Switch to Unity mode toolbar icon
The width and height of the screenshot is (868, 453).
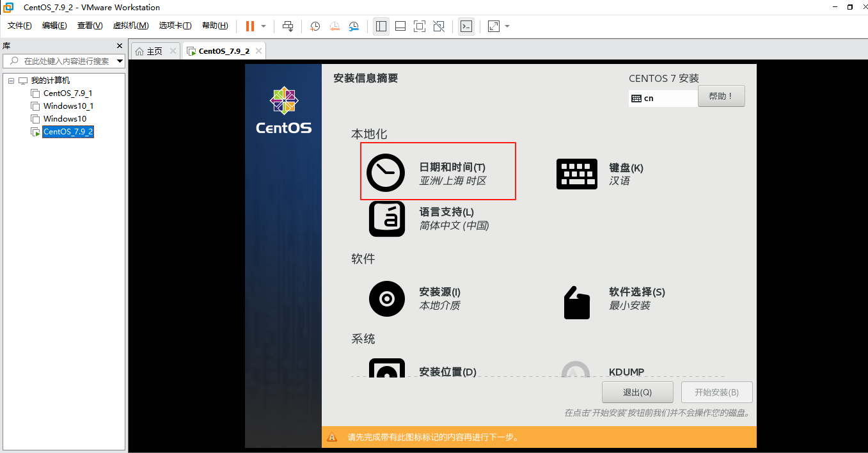coord(439,26)
